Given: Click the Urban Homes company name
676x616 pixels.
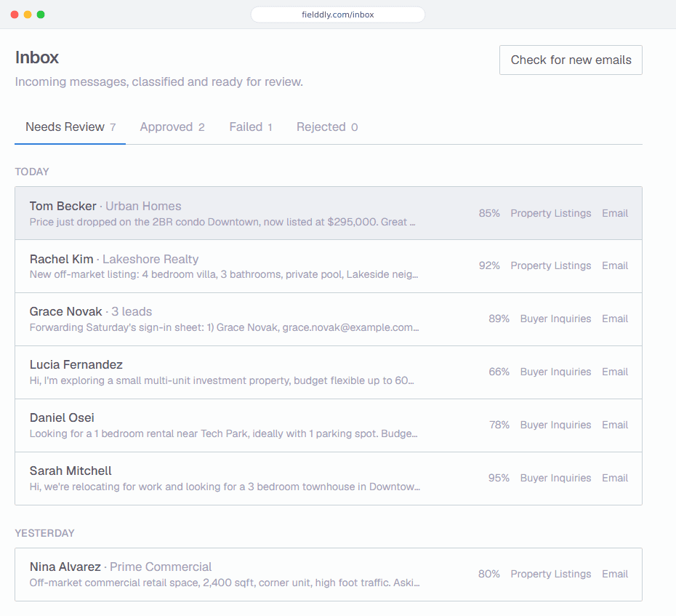Looking at the screenshot, I should click(x=143, y=206).
